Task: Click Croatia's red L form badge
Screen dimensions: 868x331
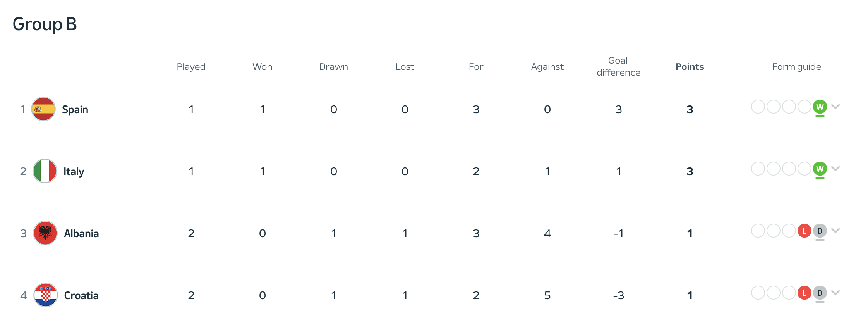Action: click(804, 293)
